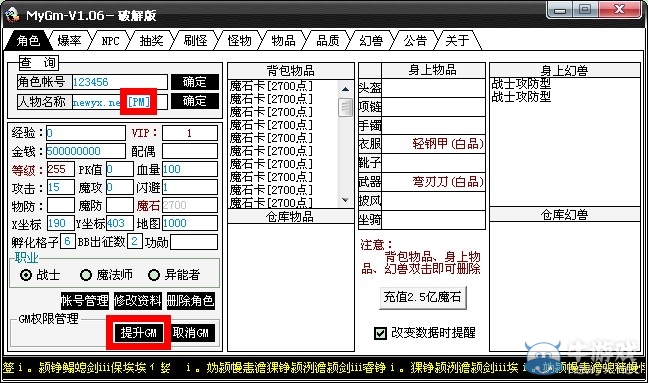Click the 取消GM button
The height and width of the screenshot is (383, 648).
191,333
